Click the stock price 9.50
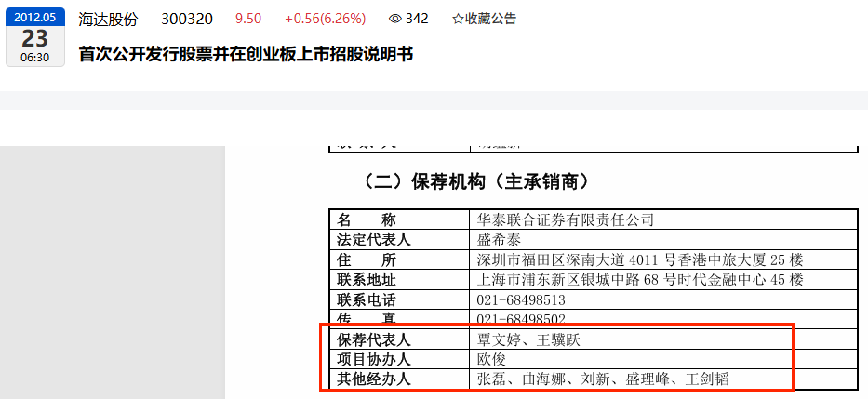The height and width of the screenshot is (399, 868). coord(248,19)
